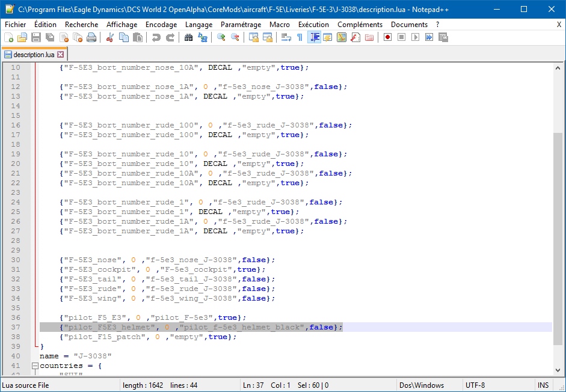The image size is (566, 392).
Task: Click the Paste clipboard icon
Action: click(x=138, y=37)
